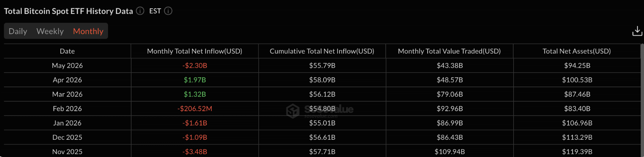Download the table data with the download icon

(x=637, y=31)
